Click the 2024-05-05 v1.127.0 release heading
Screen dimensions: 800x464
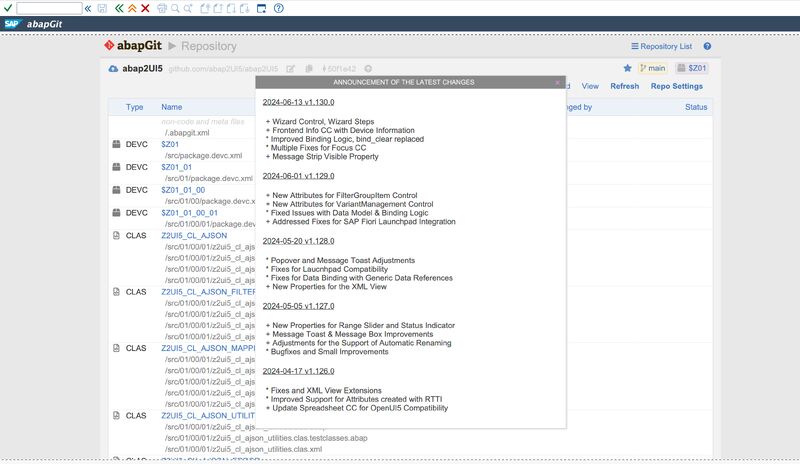coord(298,306)
